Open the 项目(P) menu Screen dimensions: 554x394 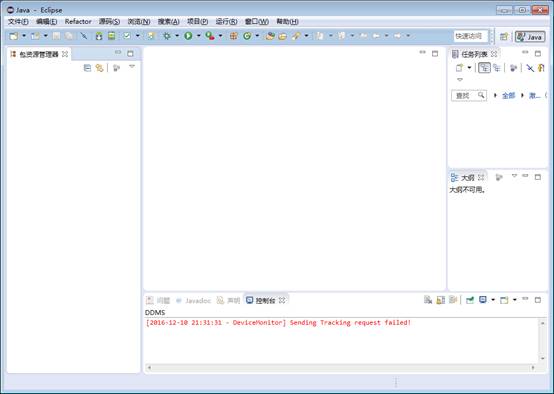coord(197,22)
